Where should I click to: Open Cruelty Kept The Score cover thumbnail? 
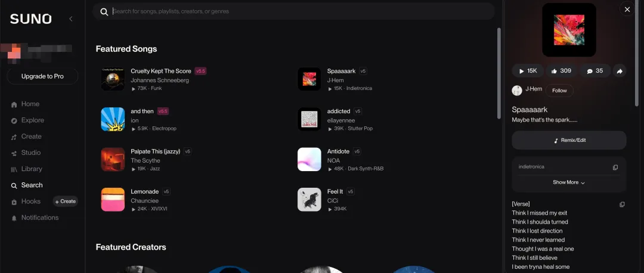point(113,79)
